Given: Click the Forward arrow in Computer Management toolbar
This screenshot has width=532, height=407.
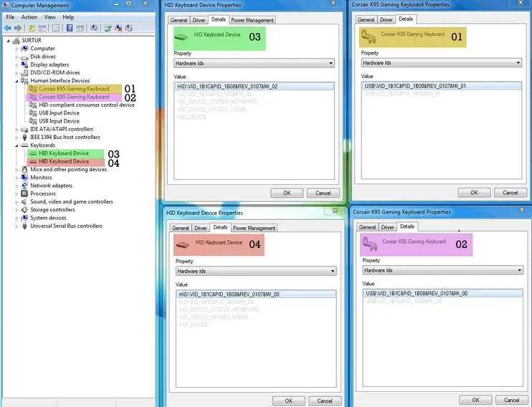Looking at the screenshot, I should (x=18, y=28).
